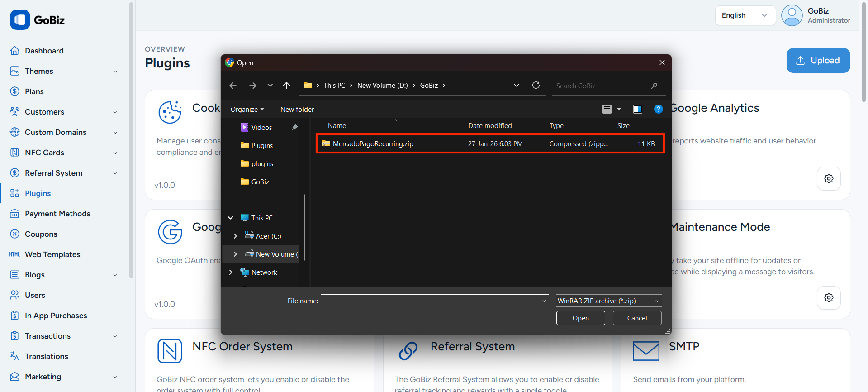The width and height of the screenshot is (868, 392).
Task: Expand the Transactions submenu chevron
Action: [x=115, y=336]
